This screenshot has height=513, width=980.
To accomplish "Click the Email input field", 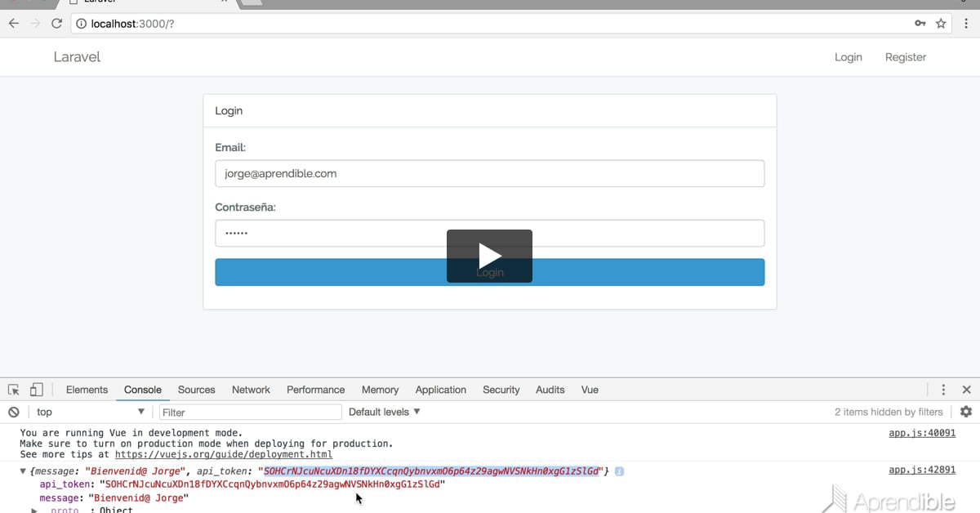I will [489, 173].
